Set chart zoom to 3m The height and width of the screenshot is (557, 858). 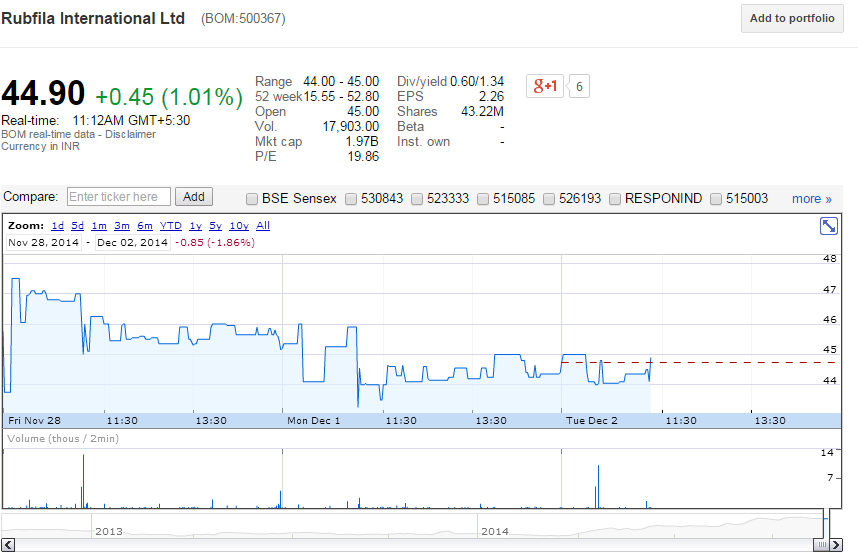click(122, 225)
